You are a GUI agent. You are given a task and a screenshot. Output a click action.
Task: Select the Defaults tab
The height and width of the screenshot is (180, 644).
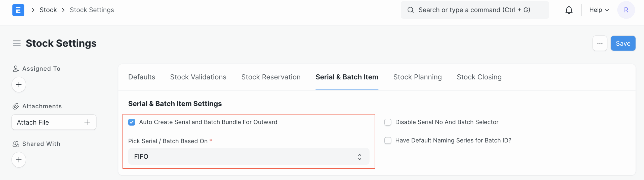click(142, 77)
